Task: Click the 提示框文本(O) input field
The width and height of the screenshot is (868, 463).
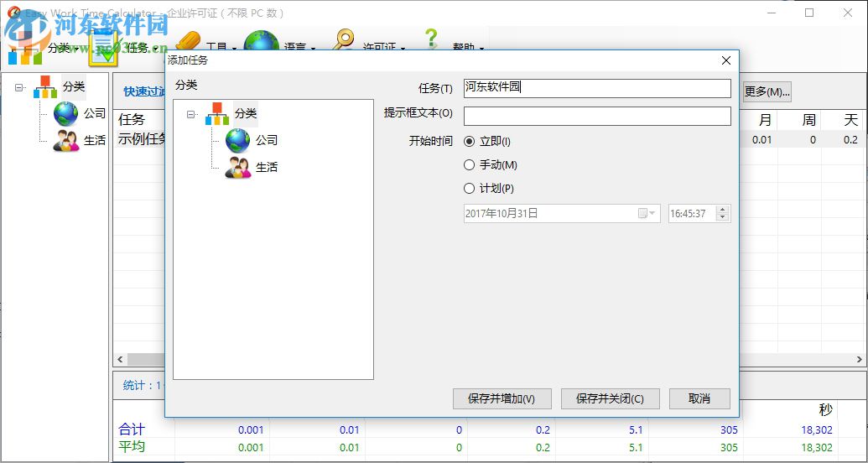Action: [x=597, y=117]
